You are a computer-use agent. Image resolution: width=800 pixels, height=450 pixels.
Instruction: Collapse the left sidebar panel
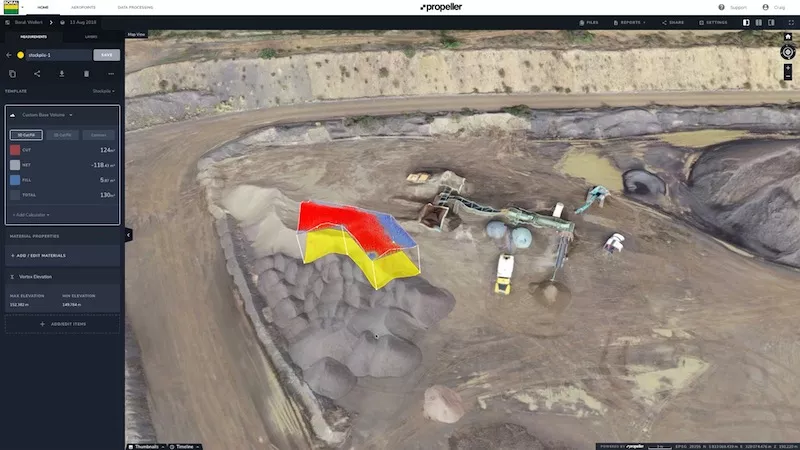pyautogui.click(x=128, y=235)
